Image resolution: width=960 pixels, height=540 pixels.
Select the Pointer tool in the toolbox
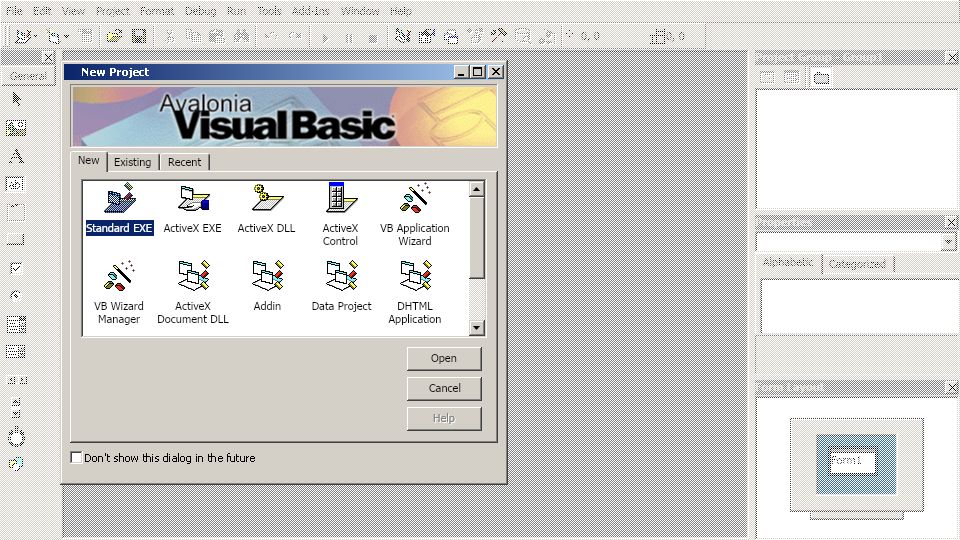[x=17, y=99]
